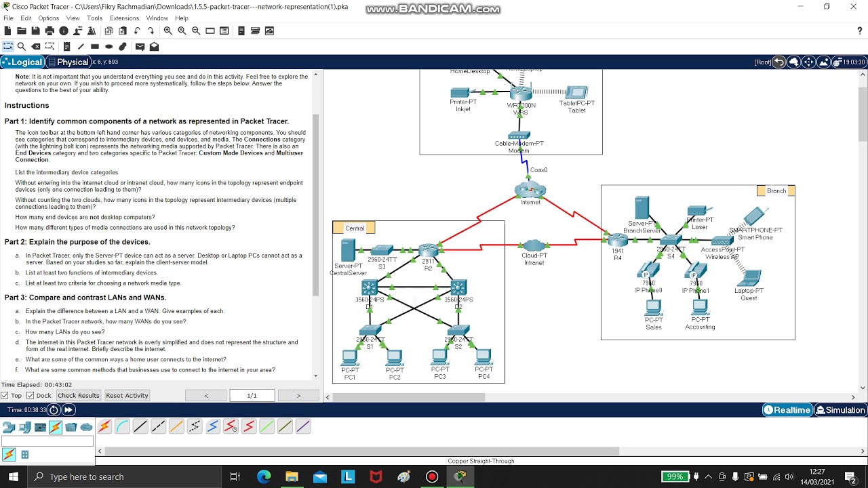Pick the Draw Line tool
Image resolution: width=868 pixels, height=488 pixels.
point(81,47)
